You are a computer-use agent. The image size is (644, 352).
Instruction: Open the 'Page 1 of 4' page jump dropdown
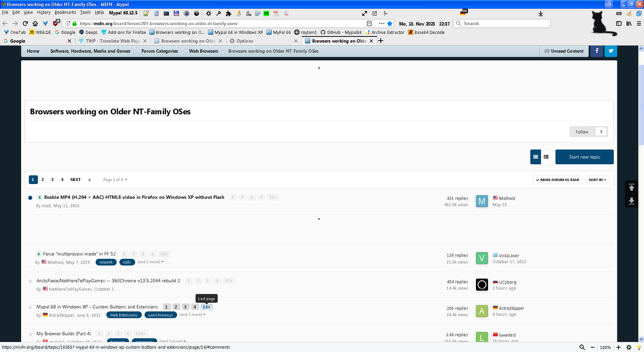pyautogui.click(x=115, y=180)
